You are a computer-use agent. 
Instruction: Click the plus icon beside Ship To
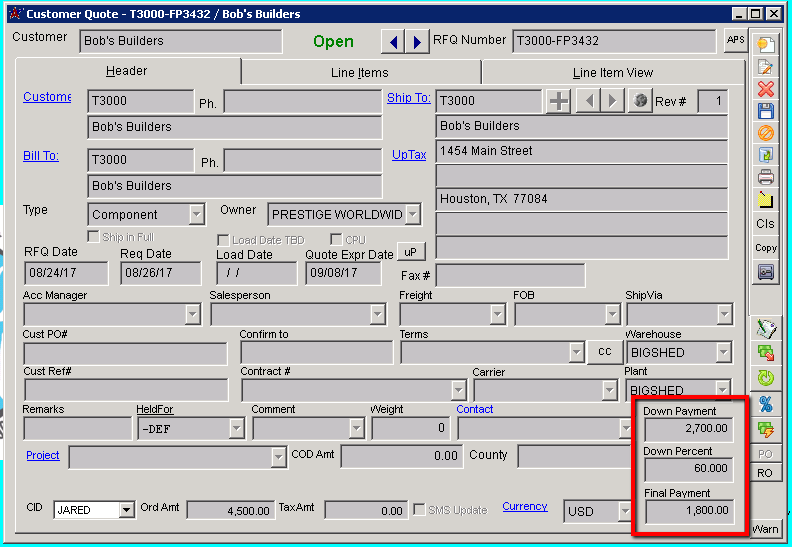(x=558, y=101)
